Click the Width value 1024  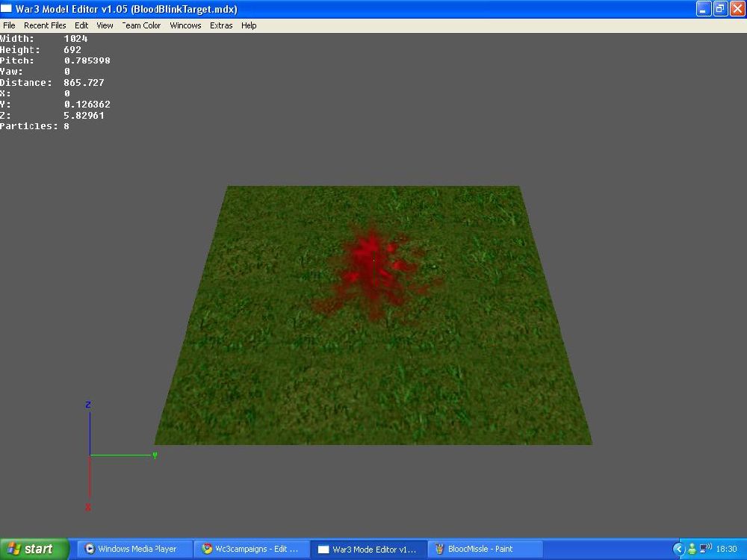tap(75, 39)
